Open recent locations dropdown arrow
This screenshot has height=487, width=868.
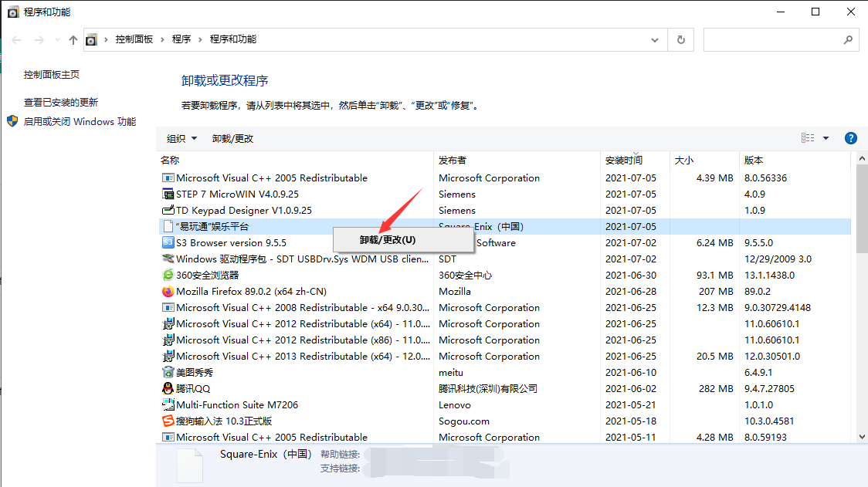57,40
